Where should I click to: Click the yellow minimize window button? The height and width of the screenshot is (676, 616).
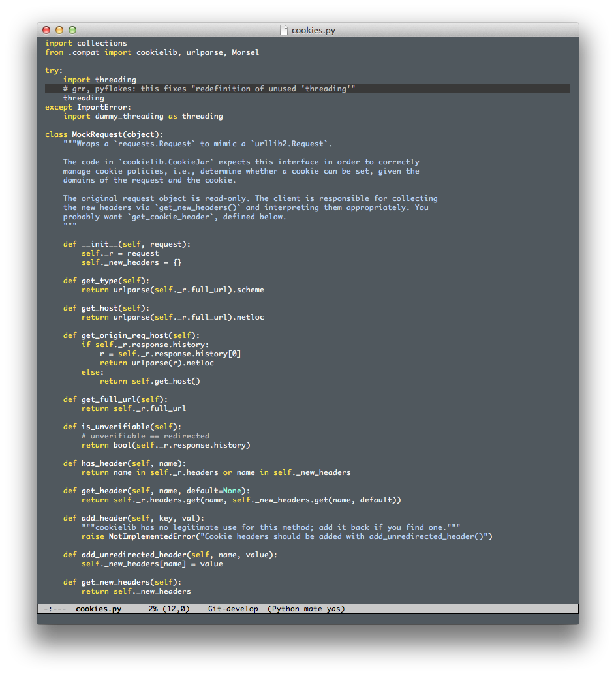[59, 30]
